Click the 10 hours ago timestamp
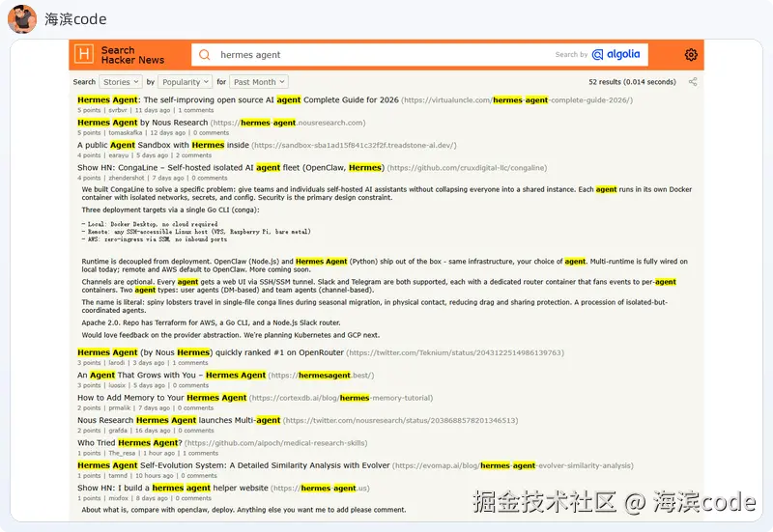 [155, 476]
